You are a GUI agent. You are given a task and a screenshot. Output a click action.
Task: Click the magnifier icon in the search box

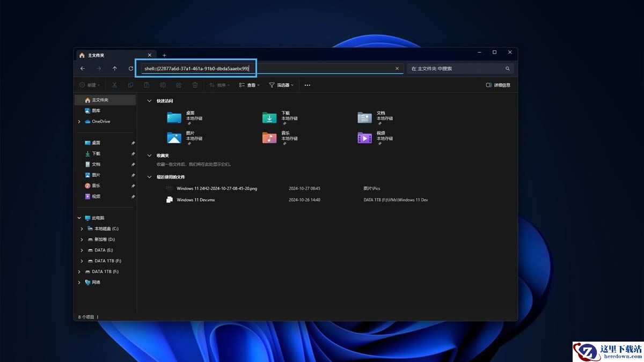click(x=508, y=69)
